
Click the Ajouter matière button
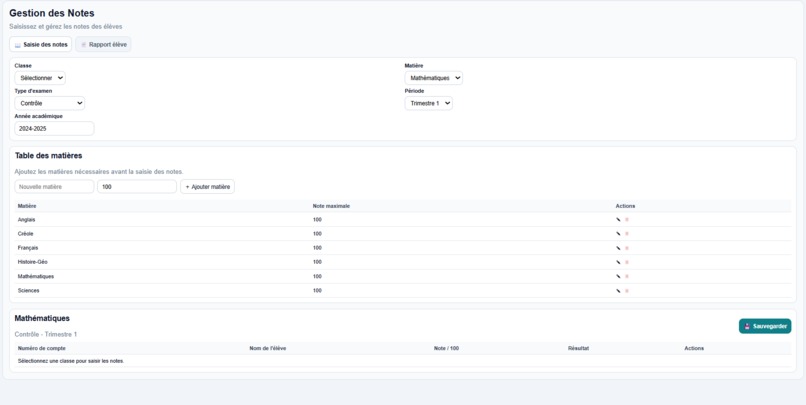[x=208, y=187]
